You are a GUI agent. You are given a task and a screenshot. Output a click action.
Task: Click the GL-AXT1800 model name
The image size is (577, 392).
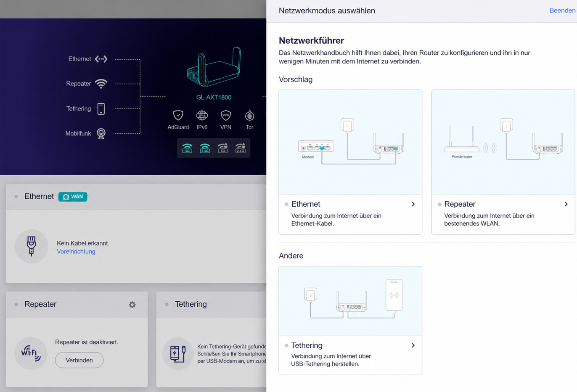click(214, 97)
